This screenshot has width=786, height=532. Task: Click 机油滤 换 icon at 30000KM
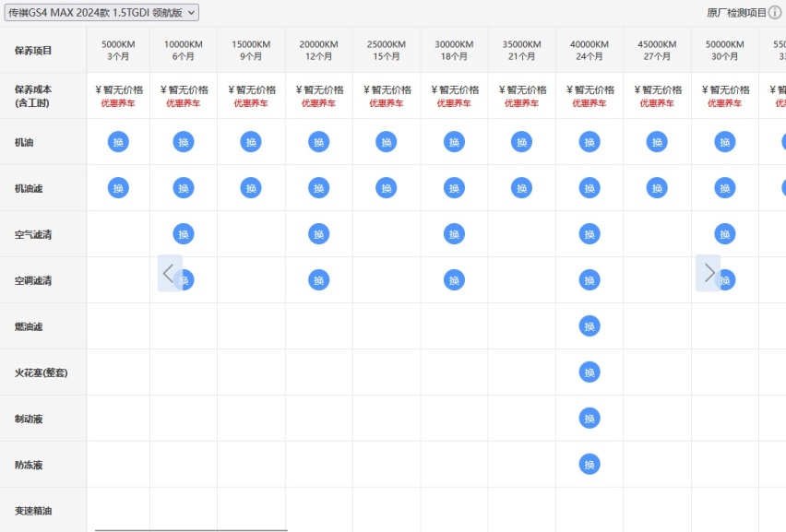pos(454,188)
